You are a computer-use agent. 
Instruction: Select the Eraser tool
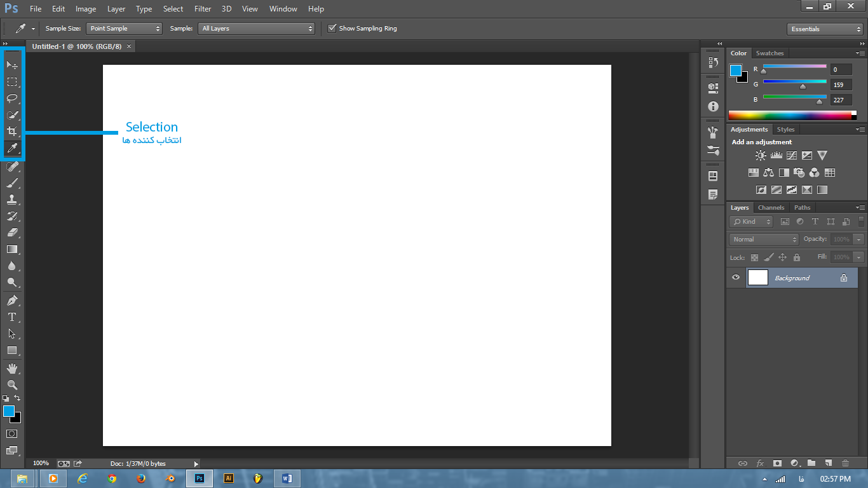12,233
